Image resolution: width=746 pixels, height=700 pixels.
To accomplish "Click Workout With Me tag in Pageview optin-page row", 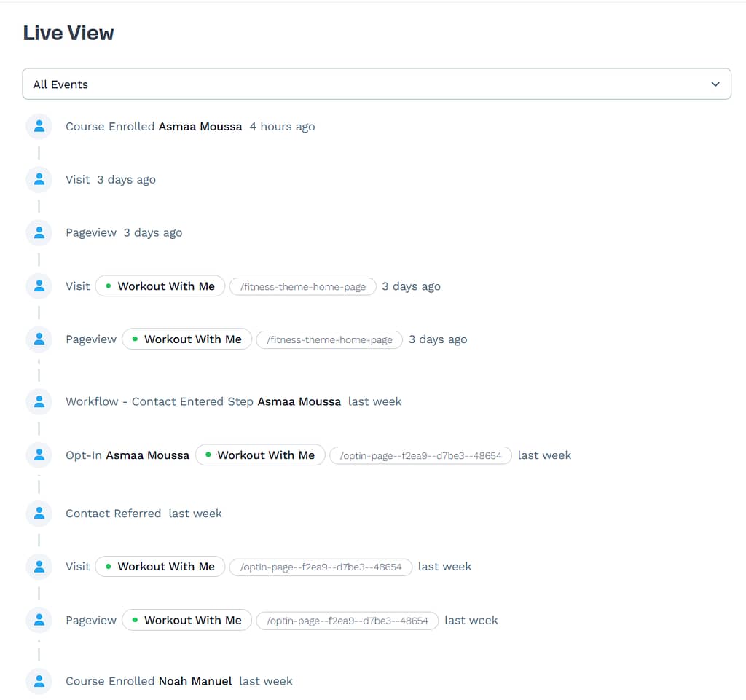I will tap(186, 620).
